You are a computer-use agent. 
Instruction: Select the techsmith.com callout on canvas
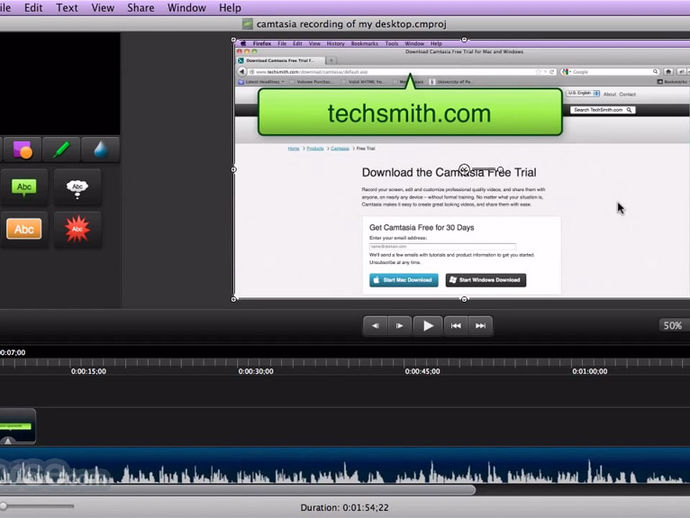(410, 112)
